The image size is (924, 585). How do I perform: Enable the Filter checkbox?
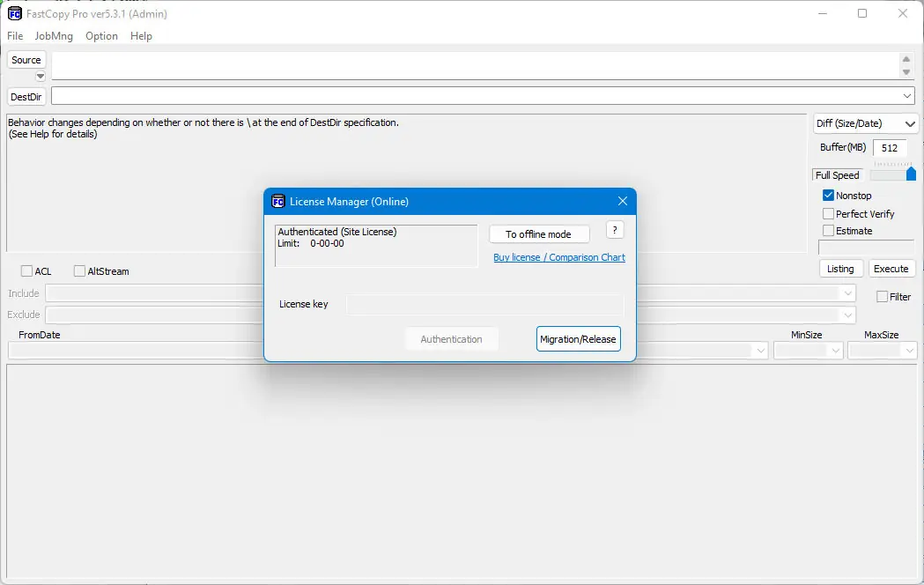(x=883, y=297)
